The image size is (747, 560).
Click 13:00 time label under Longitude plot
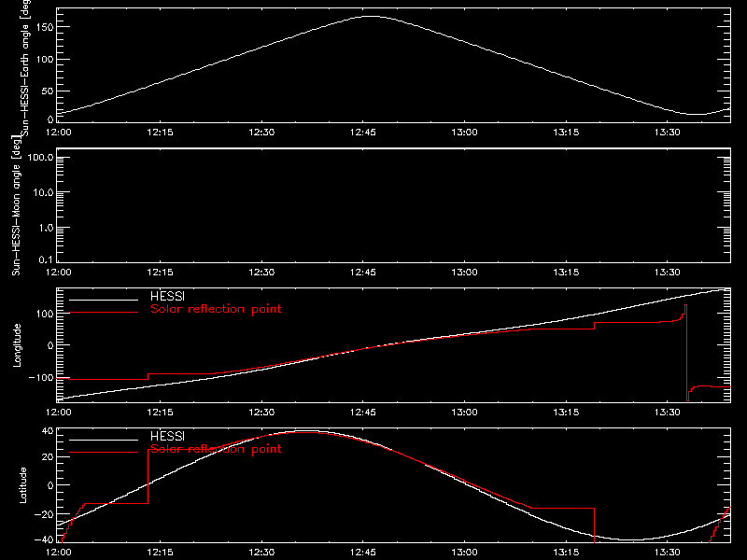click(x=464, y=413)
